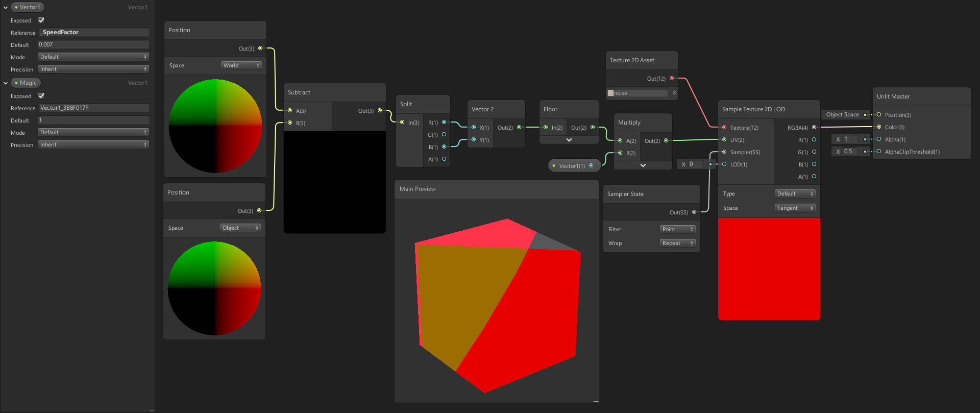
Task: Click the Unlit Master Color(3) input port
Action: (879, 127)
